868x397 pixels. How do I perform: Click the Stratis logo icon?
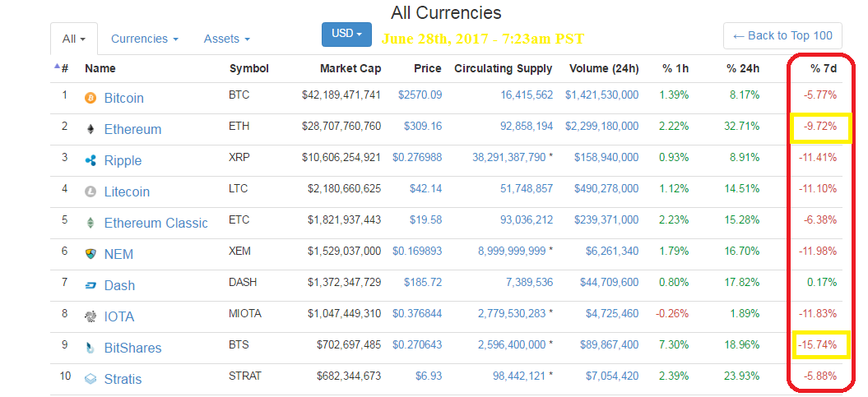pyautogui.click(x=91, y=379)
